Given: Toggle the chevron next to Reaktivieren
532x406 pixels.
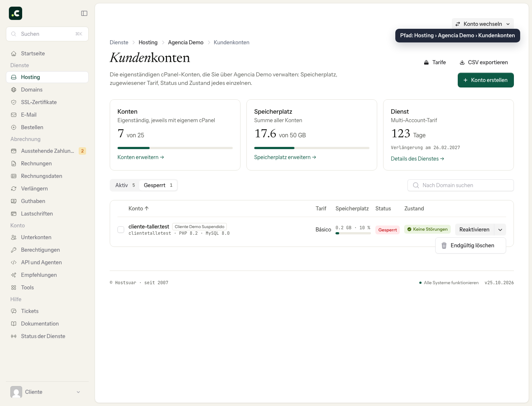Looking at the screenshot, I should 500,230.
